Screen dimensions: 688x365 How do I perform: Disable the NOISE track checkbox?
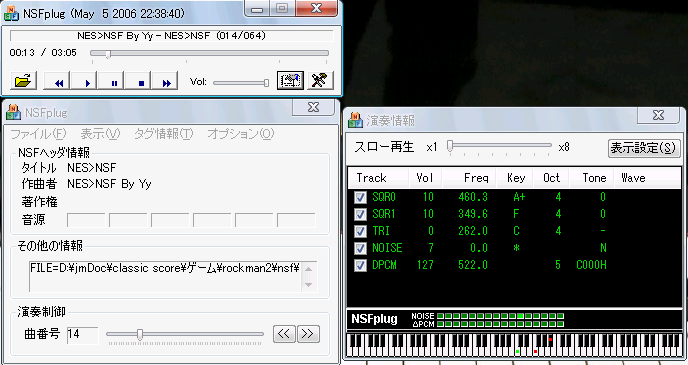point(360,248)
